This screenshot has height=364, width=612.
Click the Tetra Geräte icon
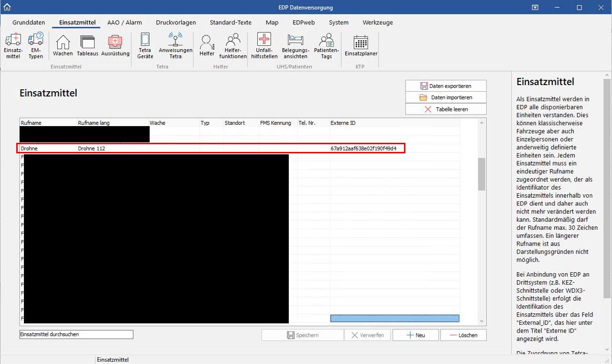145,46
